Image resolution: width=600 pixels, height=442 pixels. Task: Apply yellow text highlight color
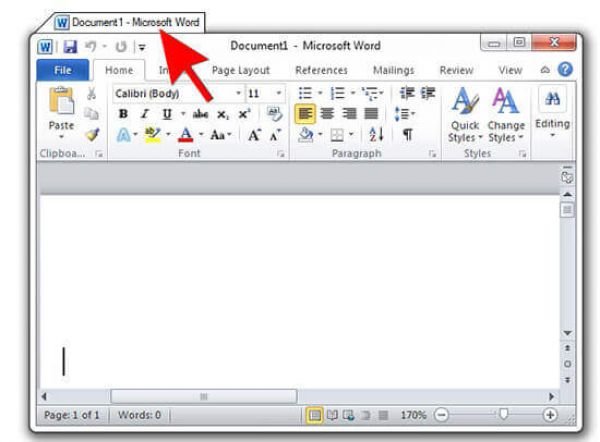click(153, 135)
